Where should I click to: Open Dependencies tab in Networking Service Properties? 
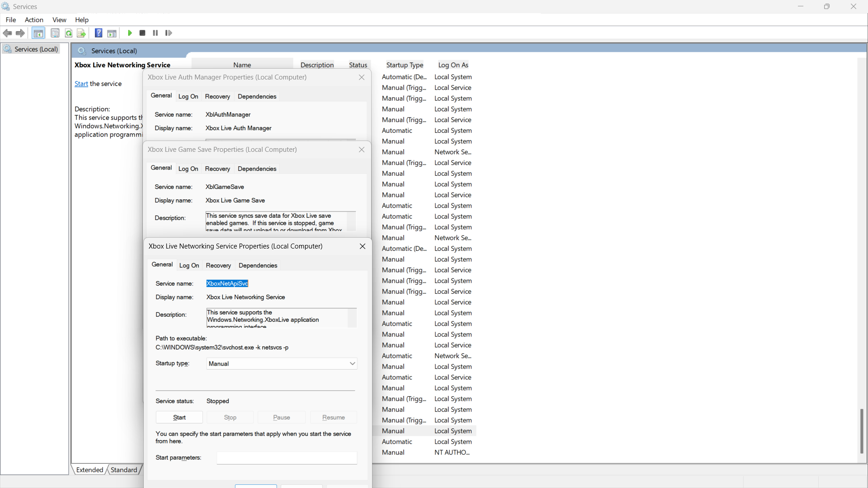[x=258, y=266]
